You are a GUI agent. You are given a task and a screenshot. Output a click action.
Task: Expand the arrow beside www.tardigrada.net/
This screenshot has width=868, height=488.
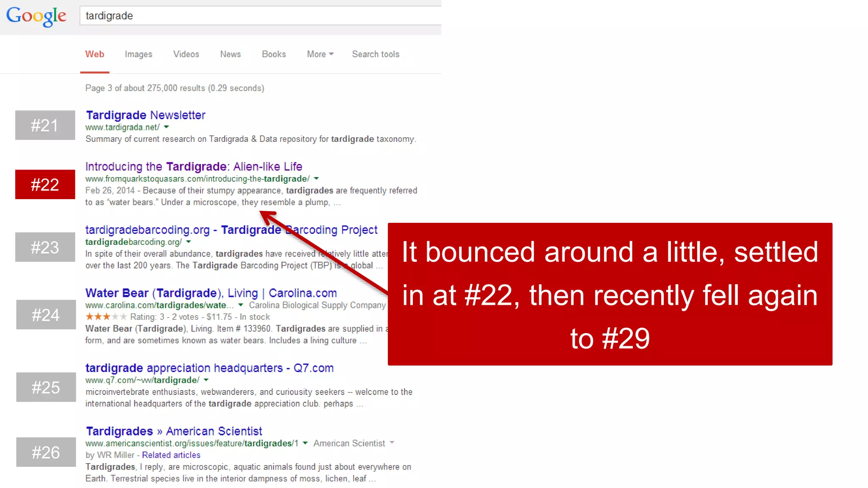[x=167, y=127]
